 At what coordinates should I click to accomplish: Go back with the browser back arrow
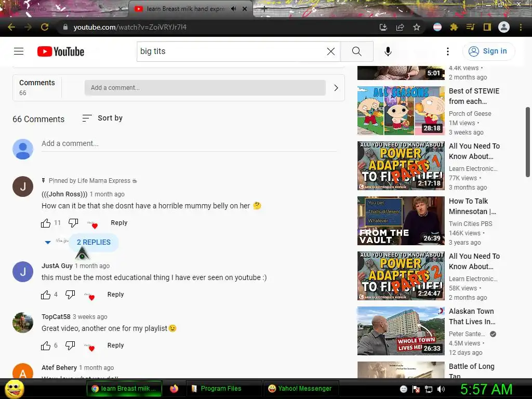[x=11, y=27]
